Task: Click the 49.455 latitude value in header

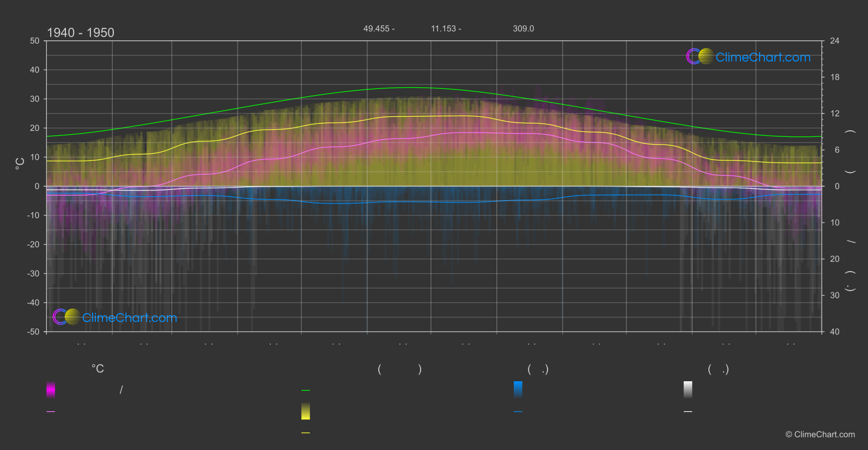Action: click(x=376, y=28)
